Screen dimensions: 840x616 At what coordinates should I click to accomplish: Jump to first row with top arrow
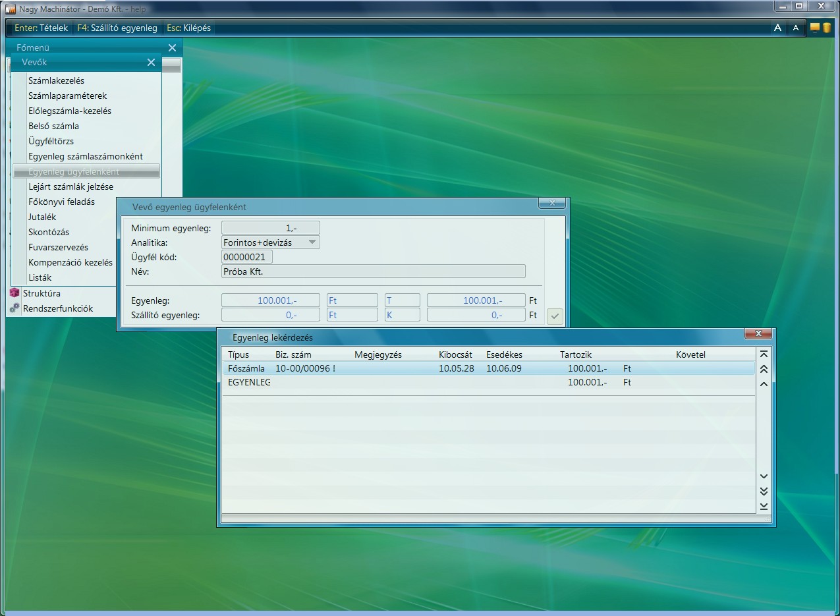(x=764, y=354)
